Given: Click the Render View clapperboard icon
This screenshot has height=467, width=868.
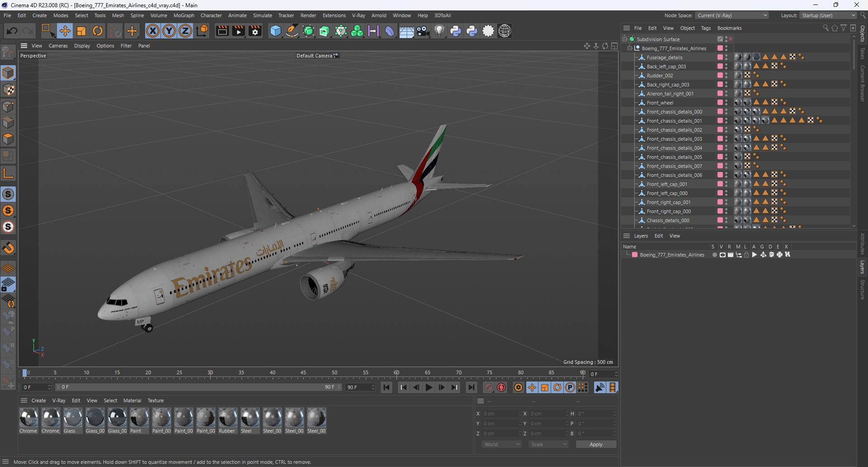Looking at the screenshot, I should tap(222, 31).
